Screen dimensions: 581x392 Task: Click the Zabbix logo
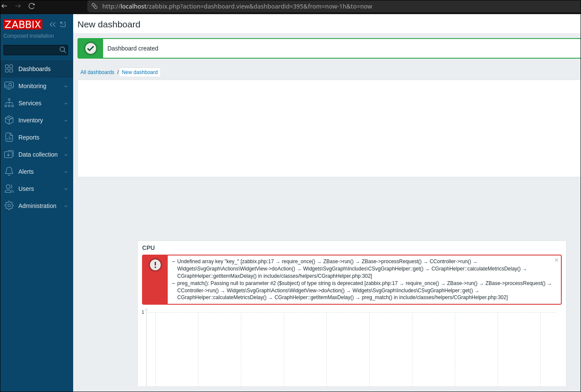[23, 24]
